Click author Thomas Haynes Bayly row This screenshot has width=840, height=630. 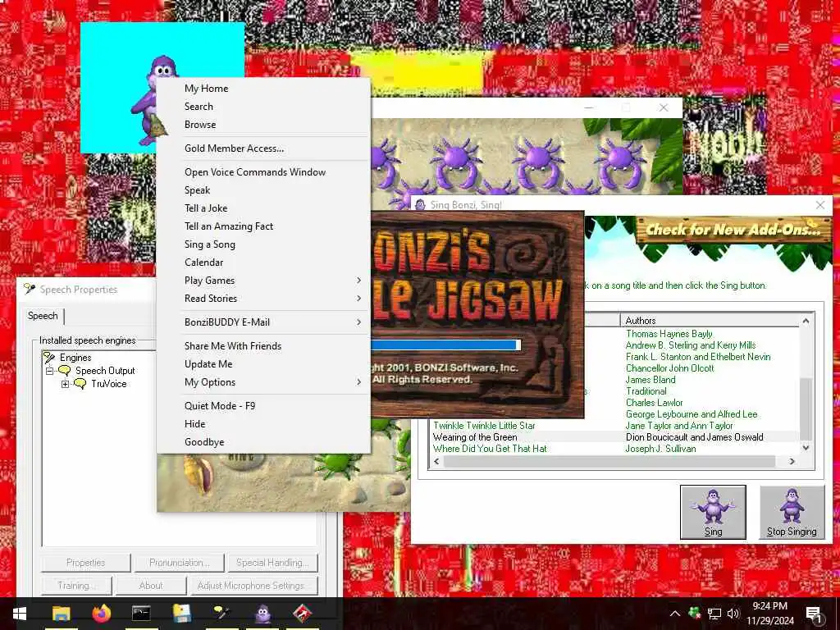click(x=669, y=334)
